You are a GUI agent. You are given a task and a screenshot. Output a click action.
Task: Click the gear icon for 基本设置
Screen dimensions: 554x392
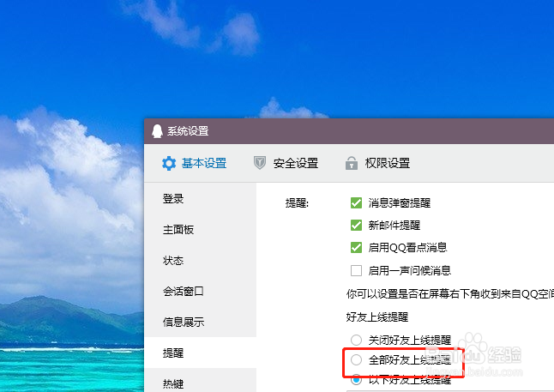169,163
